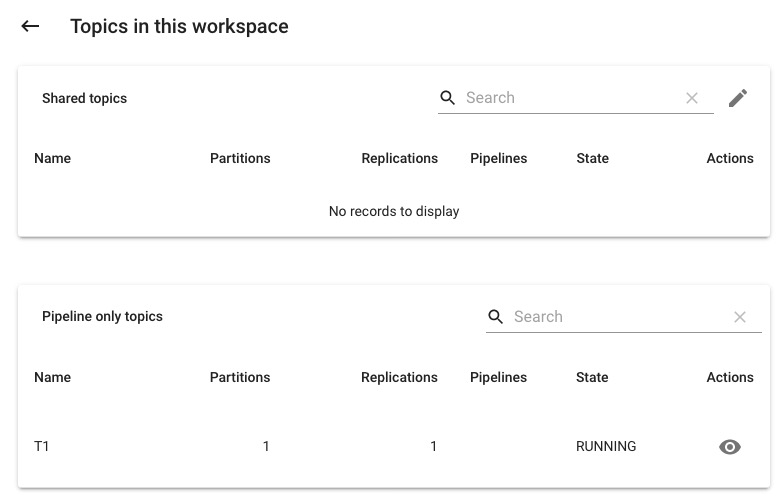Select the T1 topic name

(42, 446)
